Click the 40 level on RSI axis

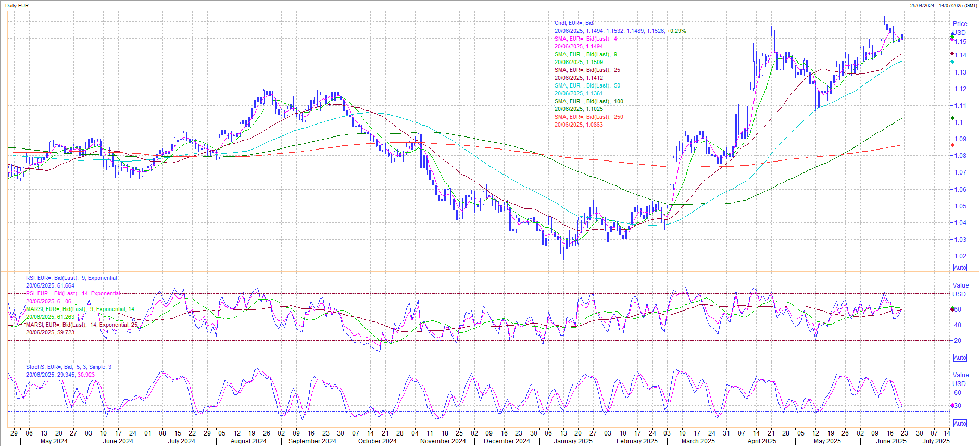coord(958,325)
